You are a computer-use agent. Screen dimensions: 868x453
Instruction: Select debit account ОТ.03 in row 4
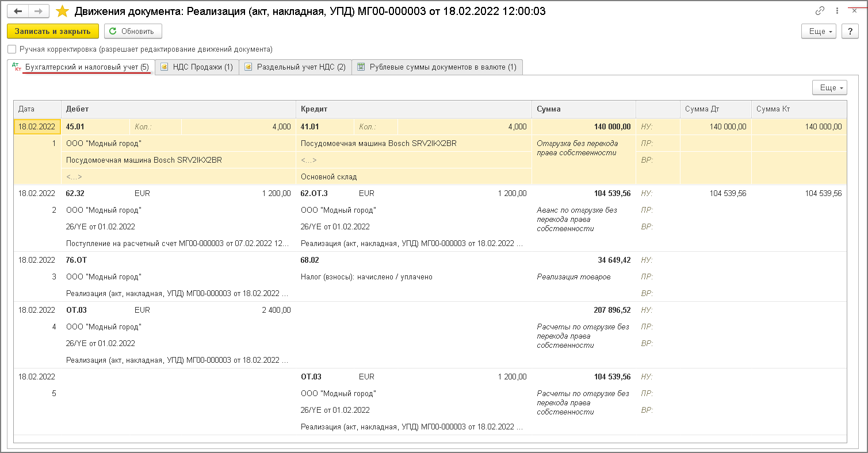click(x=95, y=310)
